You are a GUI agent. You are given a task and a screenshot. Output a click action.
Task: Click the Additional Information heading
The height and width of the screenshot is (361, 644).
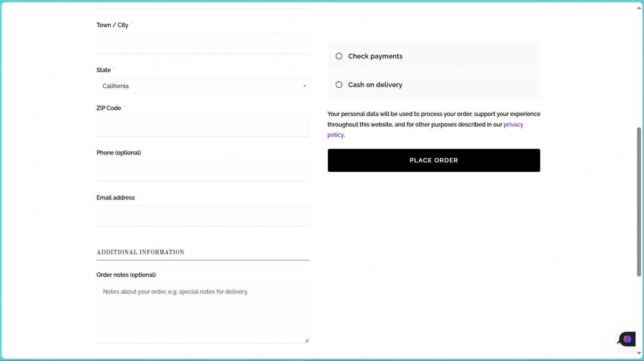point(140,252)
